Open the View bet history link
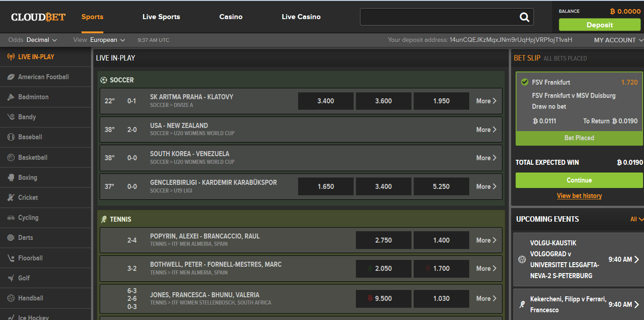 579,196
